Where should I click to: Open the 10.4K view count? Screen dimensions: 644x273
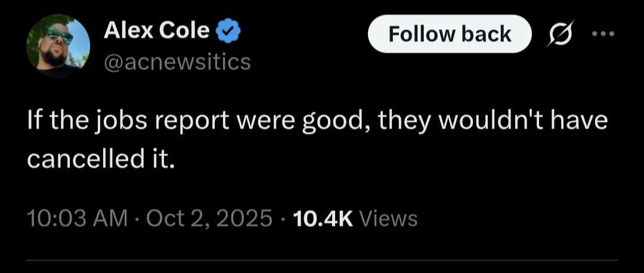point(324,219)
